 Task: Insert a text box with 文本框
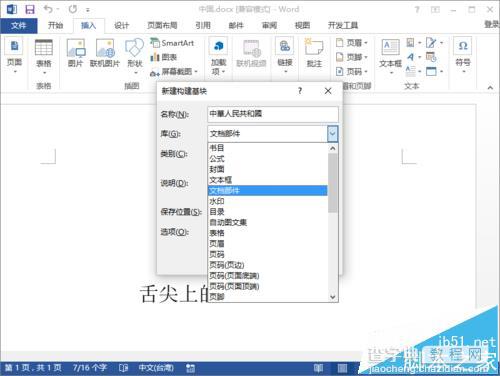(390, 56)
